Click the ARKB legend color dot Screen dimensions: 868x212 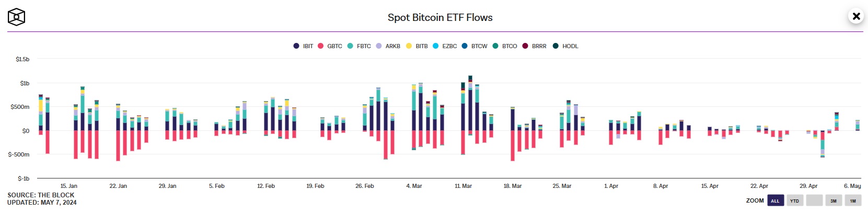379,46
